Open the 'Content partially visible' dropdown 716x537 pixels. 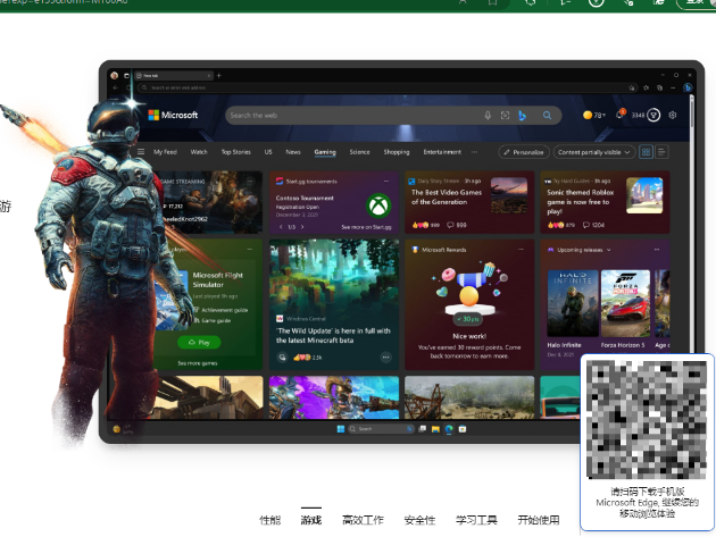pyautogui.click(x=594, y=153)
